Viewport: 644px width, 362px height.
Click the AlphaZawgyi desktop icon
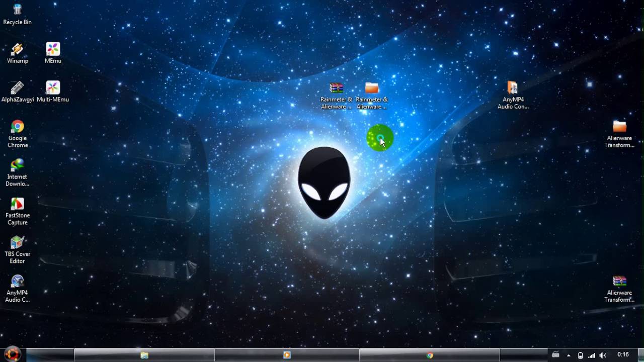pos(18,92)
